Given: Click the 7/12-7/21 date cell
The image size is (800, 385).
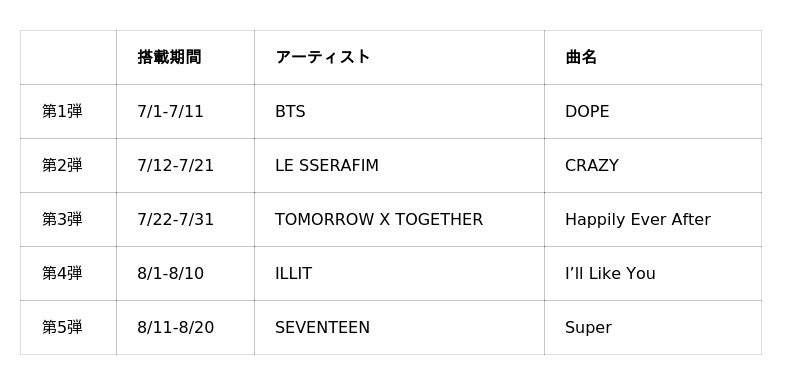Looking at the screenshot, I should [x=176, y=165].
